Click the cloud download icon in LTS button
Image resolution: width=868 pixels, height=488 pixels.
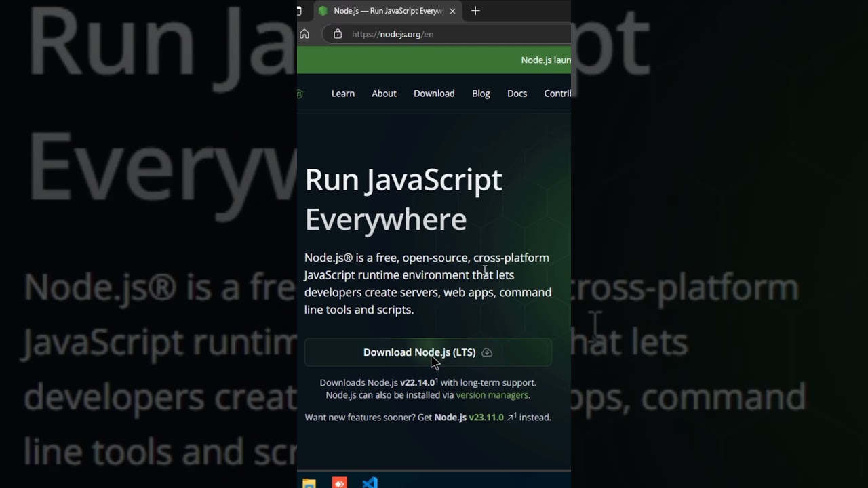click(487, 352)
